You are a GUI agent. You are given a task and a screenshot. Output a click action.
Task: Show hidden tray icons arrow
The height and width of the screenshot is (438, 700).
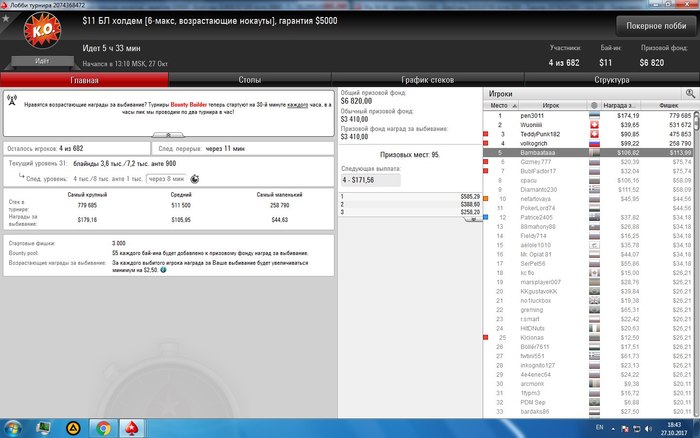(x=613, y=429)
